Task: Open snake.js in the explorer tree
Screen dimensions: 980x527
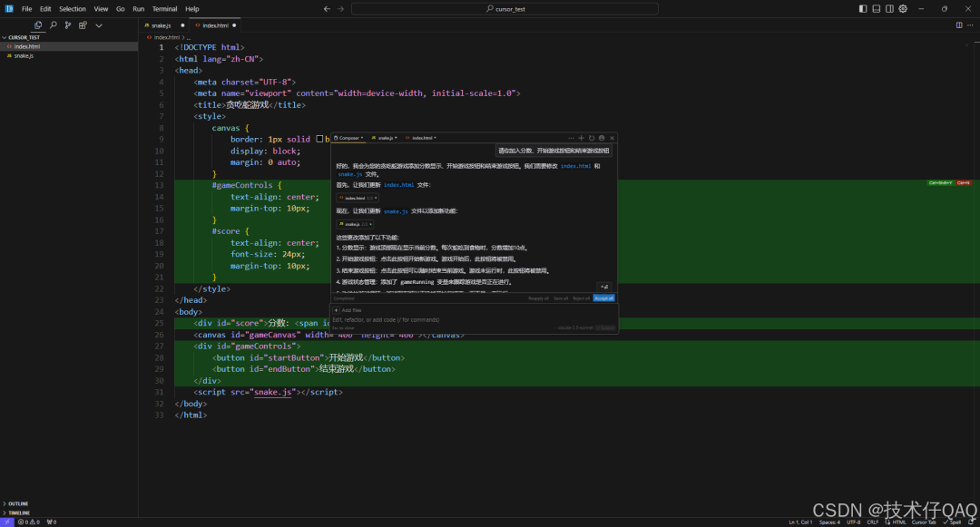Action: [x=69, y=56]
